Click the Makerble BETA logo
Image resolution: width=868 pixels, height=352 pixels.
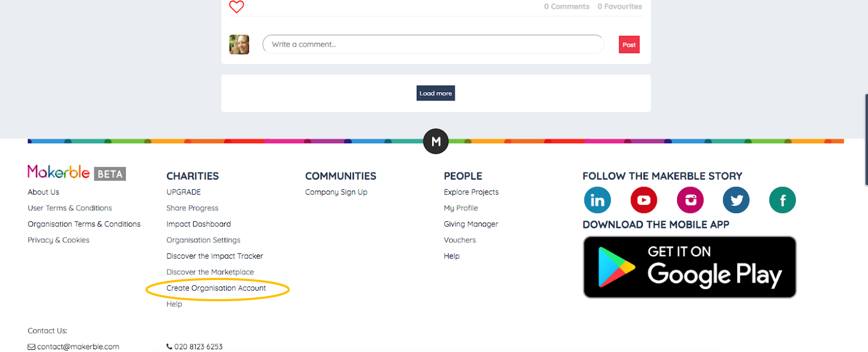pos(77,173)
